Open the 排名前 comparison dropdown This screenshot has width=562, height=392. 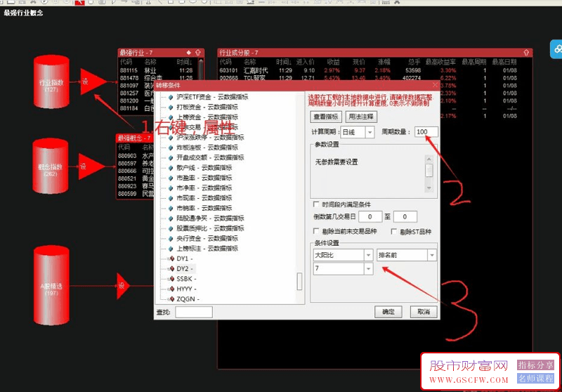(x=432, y=255)
